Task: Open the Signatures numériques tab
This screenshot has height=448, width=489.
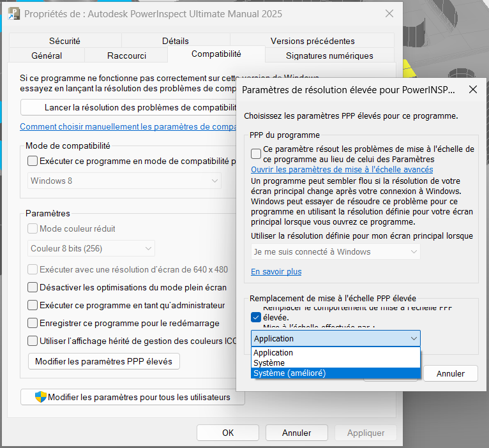Action: tap(329, 56)
